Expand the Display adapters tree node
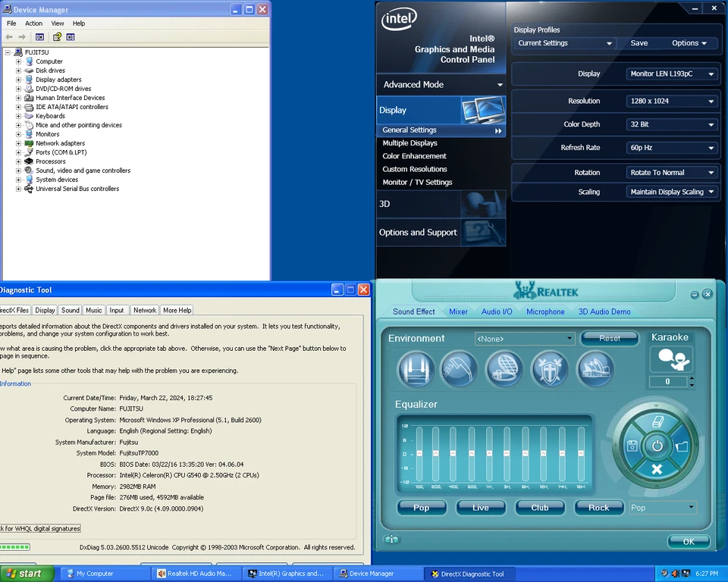 18,79
